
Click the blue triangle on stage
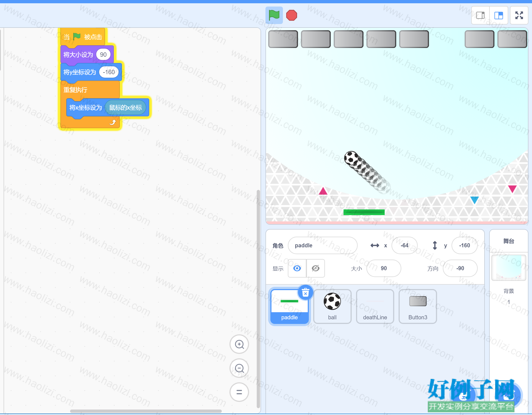[x=474, y=200]
